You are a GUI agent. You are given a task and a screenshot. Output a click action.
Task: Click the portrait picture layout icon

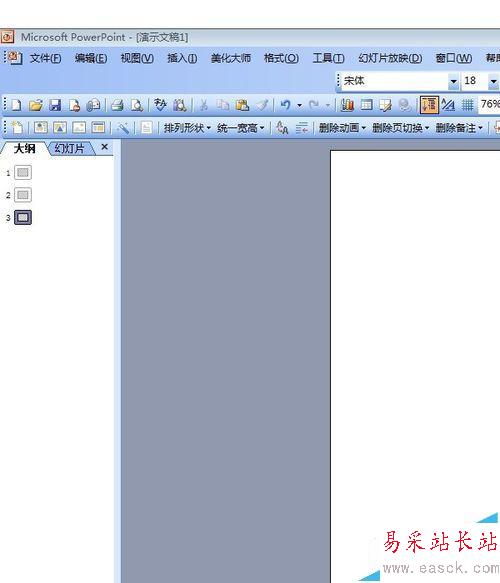(41, 128)
